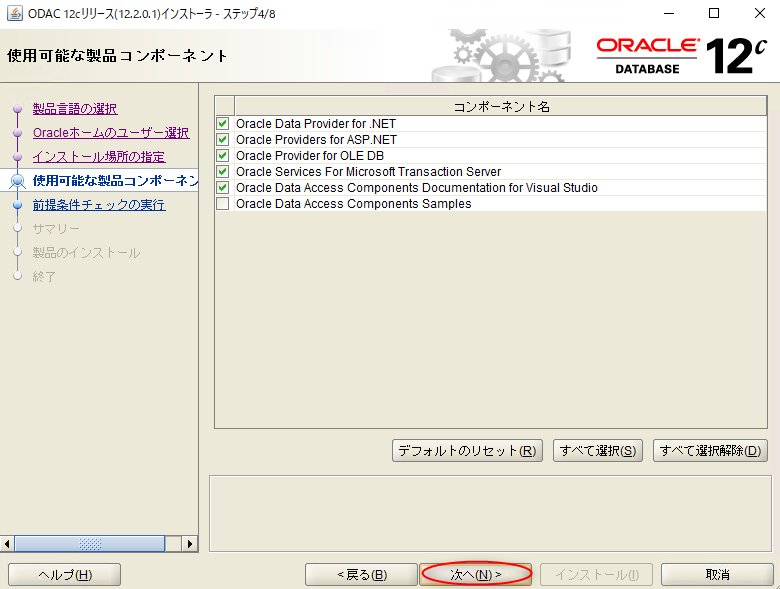Image resolution: width=780 pixels, height=589 pixels.
Task: Select Documentation for Visual Studio row text
Action: (x=417, y=188)
